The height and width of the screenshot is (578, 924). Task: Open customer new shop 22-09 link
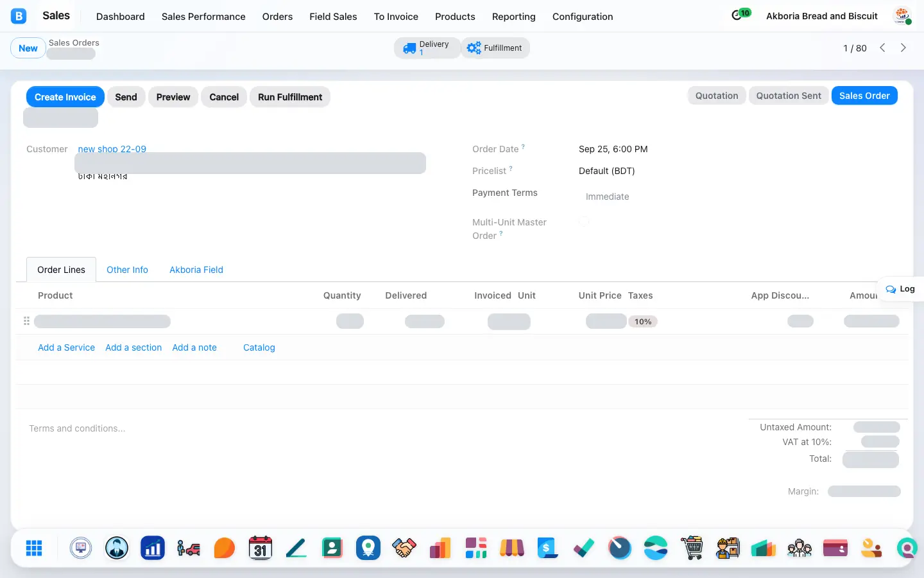tap(112, 149)
